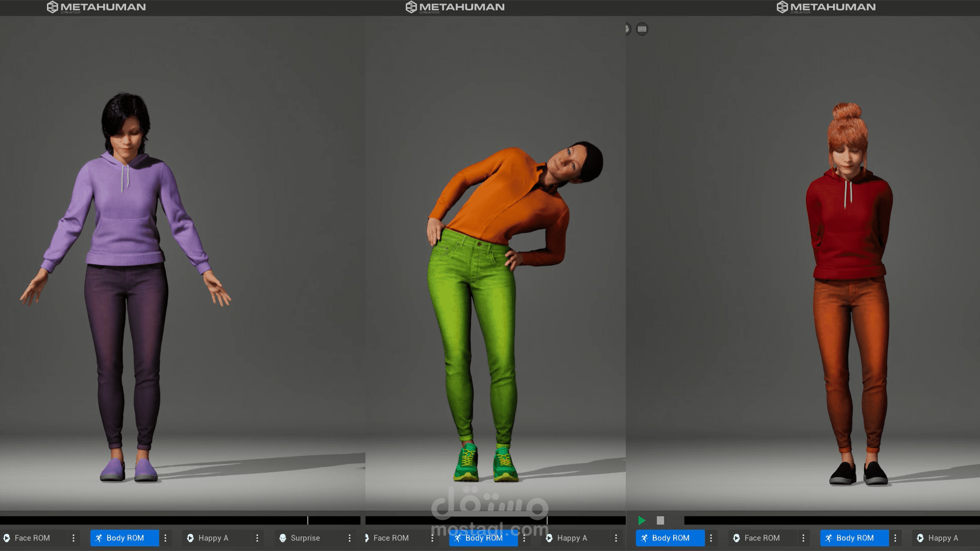This screenshot has height=551, width=980.
Task: Play Face ROM animation in left viewport
Action: (32, 538)
